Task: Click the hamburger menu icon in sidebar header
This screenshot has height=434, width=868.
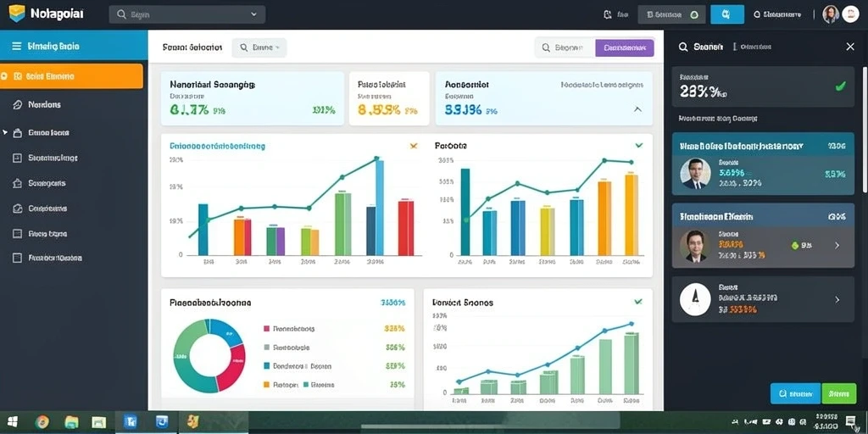Action: 17,46
